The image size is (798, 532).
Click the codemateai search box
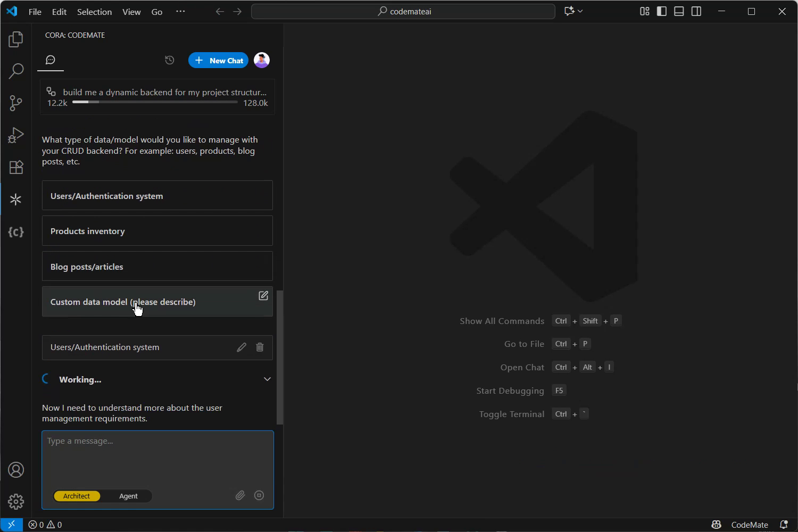tap(403, 11)
